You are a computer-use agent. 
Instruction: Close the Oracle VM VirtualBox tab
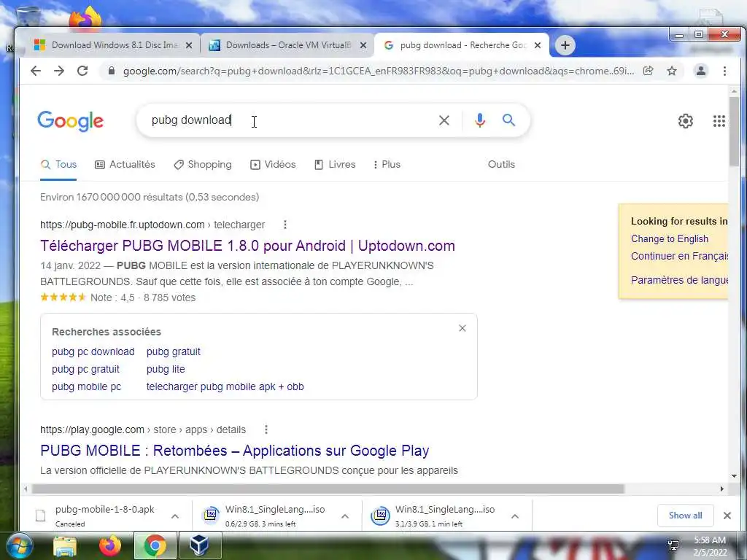363,45
